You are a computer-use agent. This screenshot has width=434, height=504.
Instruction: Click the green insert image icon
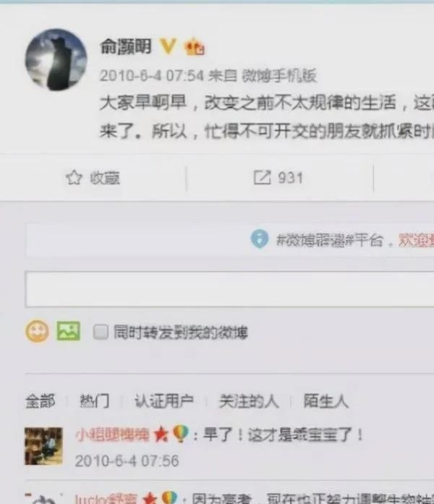[69, 331]
